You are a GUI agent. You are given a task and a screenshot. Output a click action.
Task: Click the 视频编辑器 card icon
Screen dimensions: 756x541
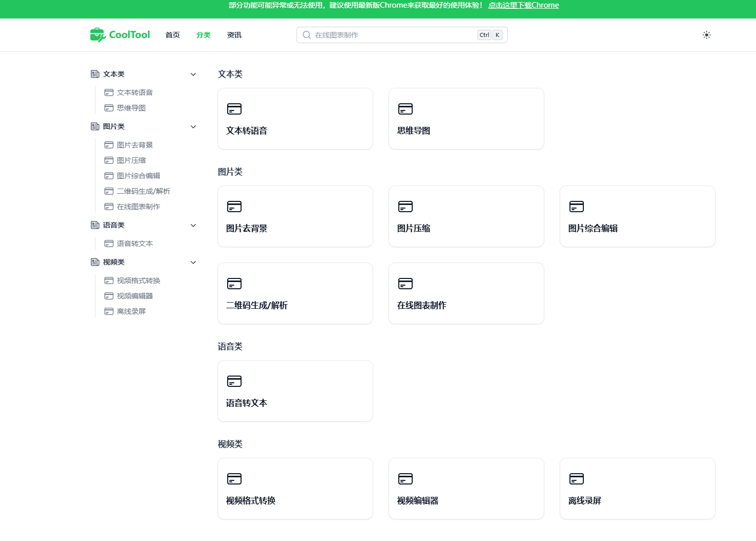(405, 479)
